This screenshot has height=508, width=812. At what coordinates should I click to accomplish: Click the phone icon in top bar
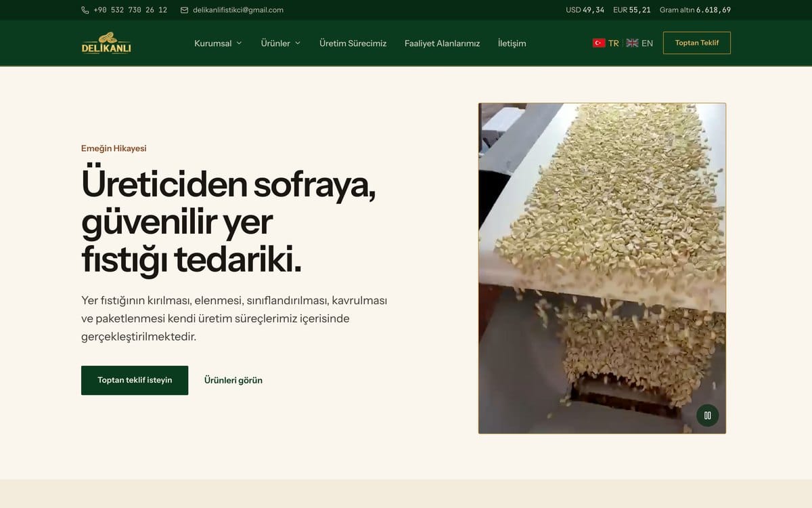pos(85,10)
